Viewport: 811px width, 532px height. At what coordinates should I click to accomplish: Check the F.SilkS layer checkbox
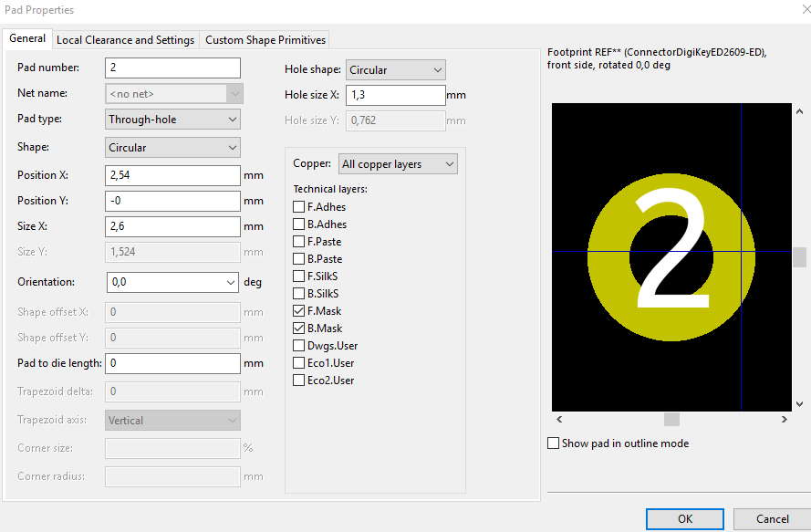point(296,276)
